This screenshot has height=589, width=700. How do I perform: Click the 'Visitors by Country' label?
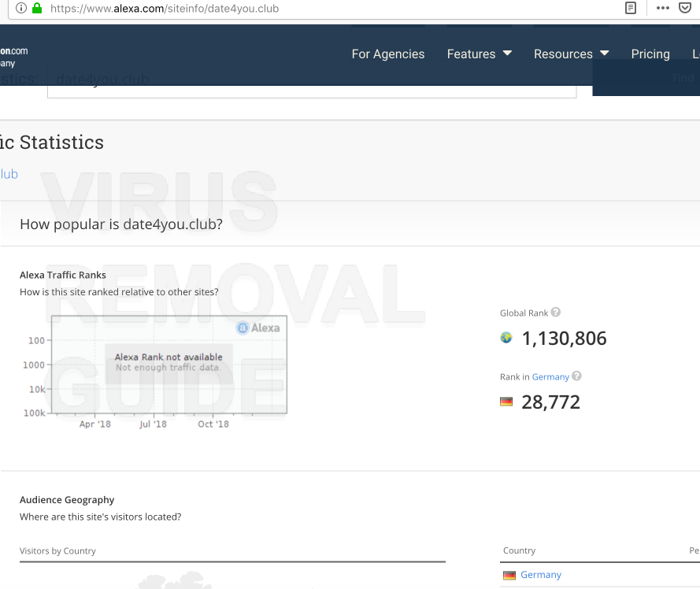(57, 551)
